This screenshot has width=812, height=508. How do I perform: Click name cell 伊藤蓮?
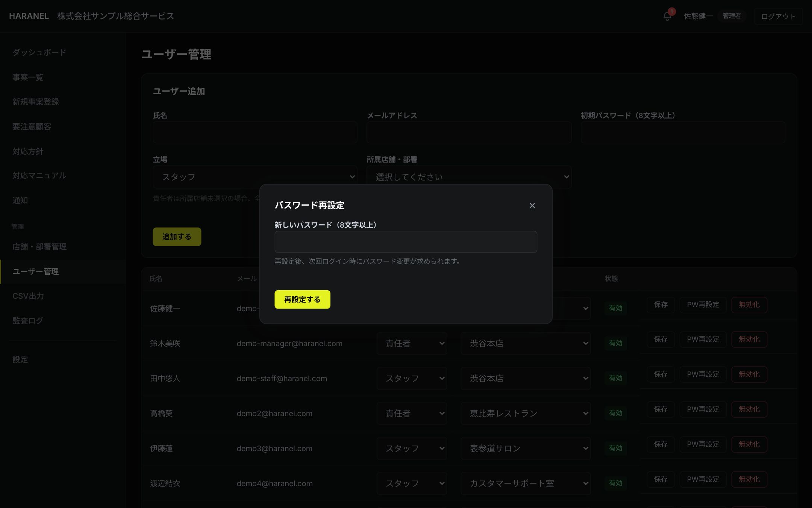(161, 448)
